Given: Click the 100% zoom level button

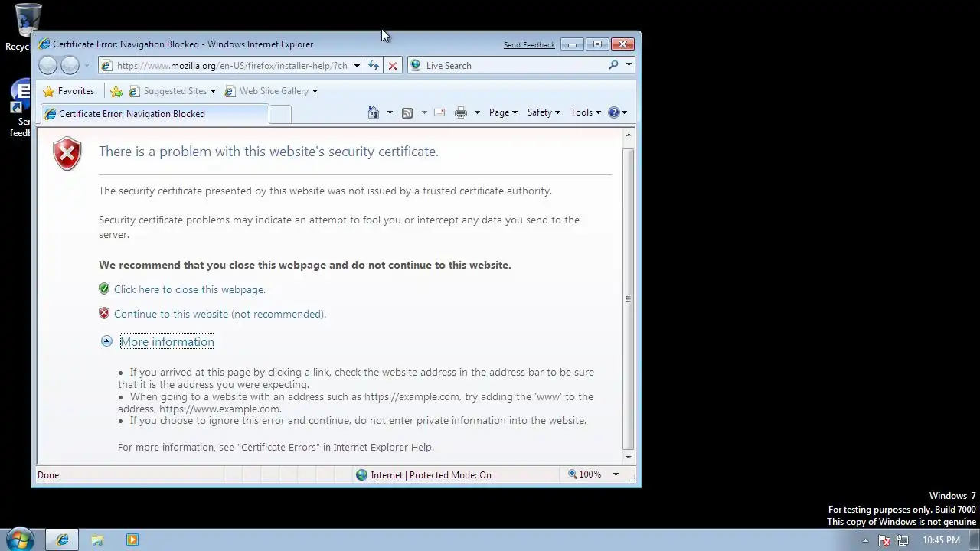Looking at the screenshot, I should pos(585,474).
